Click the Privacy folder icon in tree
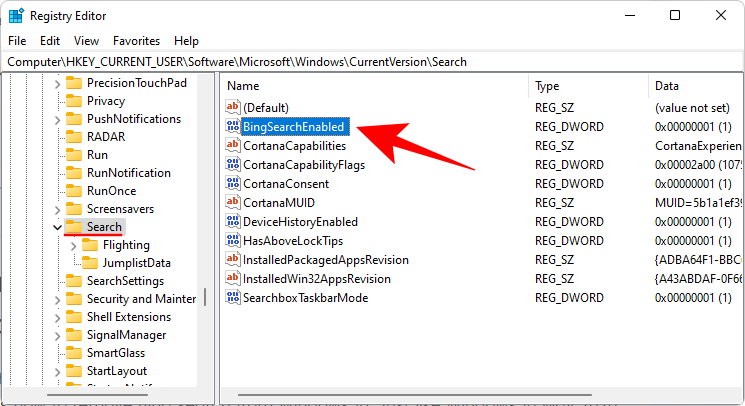Screen dimensions: 745x406 [x=73, y=101]
